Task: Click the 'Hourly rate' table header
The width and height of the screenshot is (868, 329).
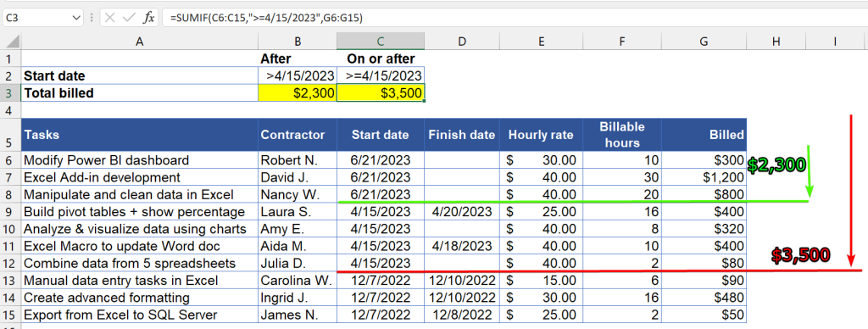Action: coord(541,135)
